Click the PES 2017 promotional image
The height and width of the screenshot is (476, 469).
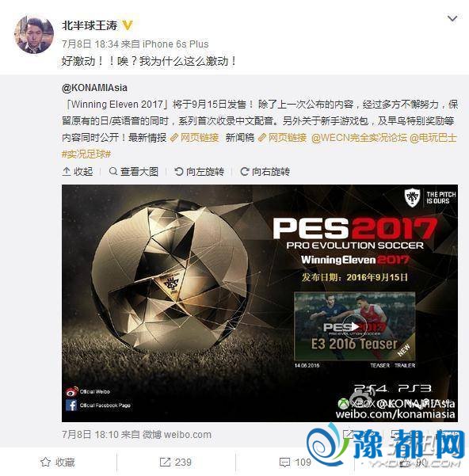(260, 303)
